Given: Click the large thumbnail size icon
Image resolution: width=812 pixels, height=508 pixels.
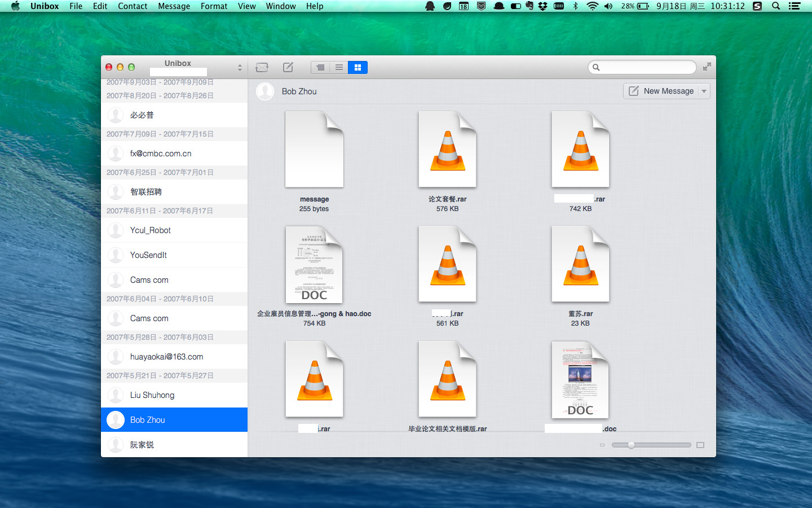Looking at the screenshot, I should click(700, 445).
